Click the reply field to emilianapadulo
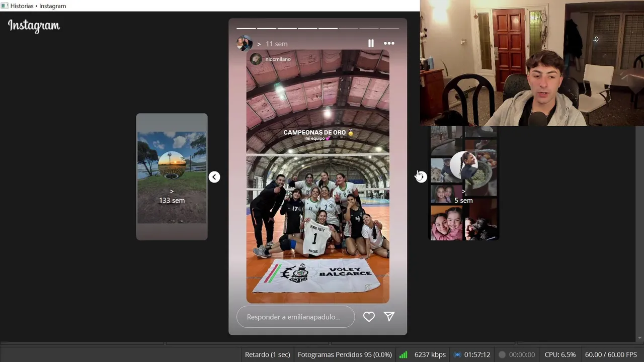The width and height of the screenshot is (644, 362). tap(295, 317)
